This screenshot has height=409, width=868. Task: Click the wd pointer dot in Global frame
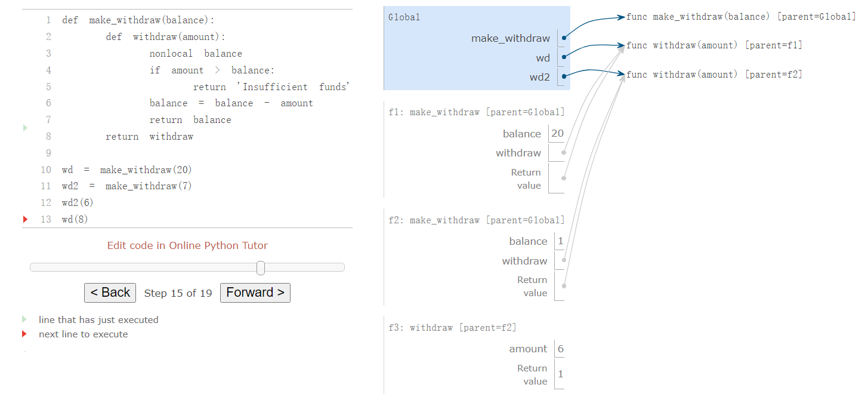point(564,58)
